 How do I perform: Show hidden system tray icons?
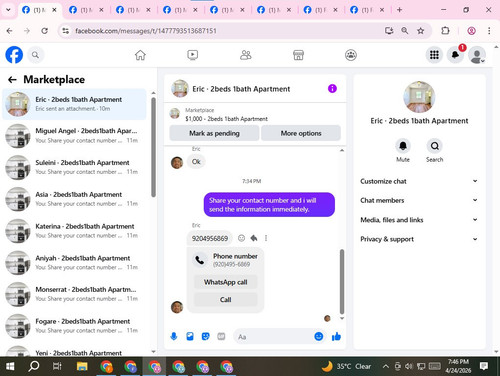pos(386,366)
